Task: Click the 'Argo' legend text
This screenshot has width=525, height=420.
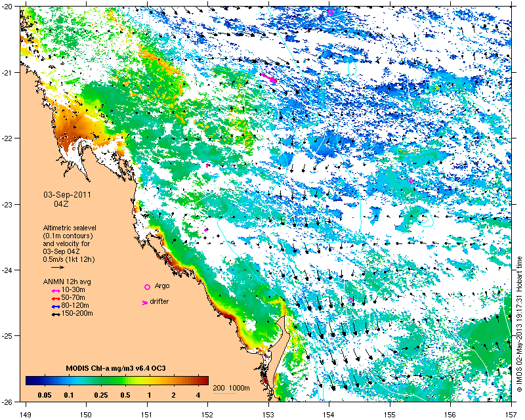Action: pyautogui.click(x=162, y=286)
